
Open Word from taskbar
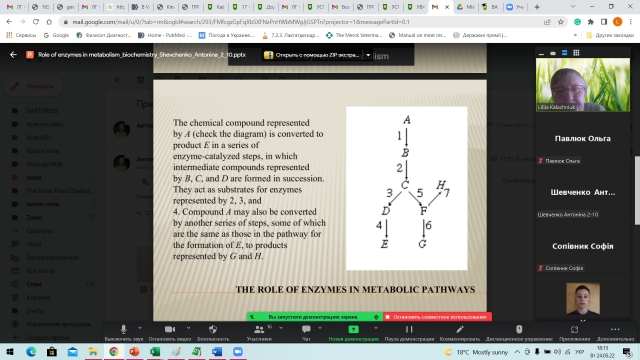point(217,351)
